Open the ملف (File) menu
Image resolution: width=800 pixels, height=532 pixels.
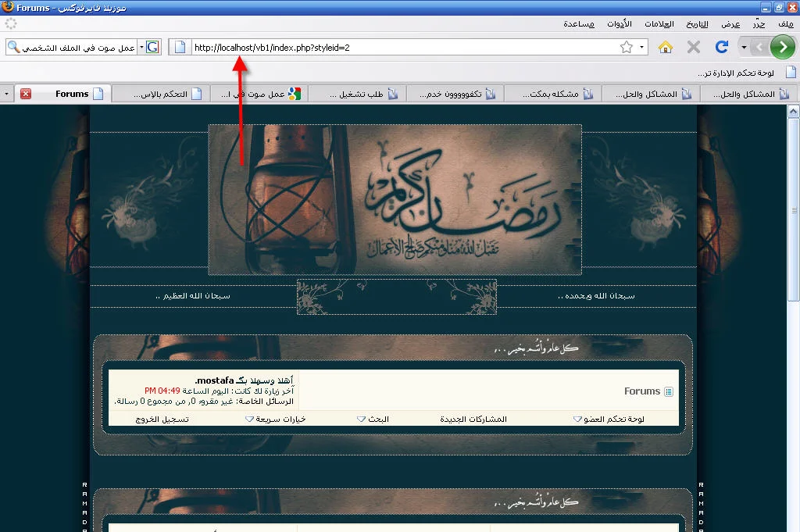(x=784, y=24)
